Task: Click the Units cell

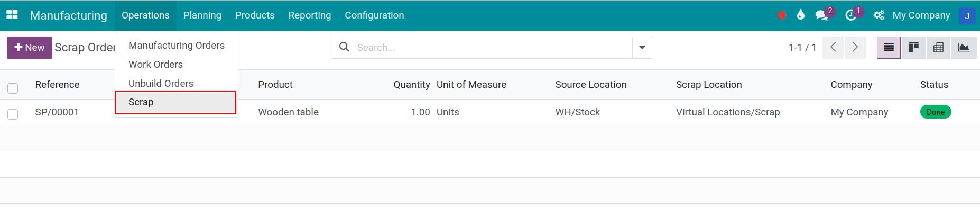Action: (448, 112)
